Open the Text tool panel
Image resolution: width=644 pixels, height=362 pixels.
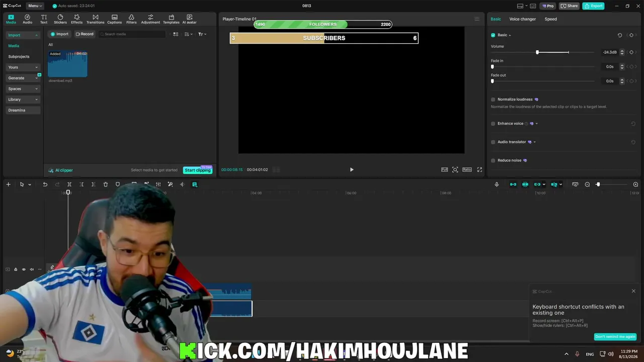click(x=44, y=19)
